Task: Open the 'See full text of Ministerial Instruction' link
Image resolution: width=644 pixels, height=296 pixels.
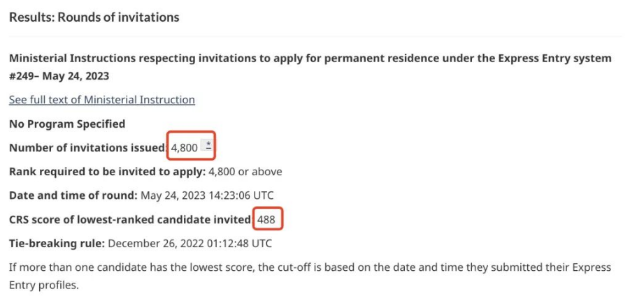Action: tap(102, 100)
